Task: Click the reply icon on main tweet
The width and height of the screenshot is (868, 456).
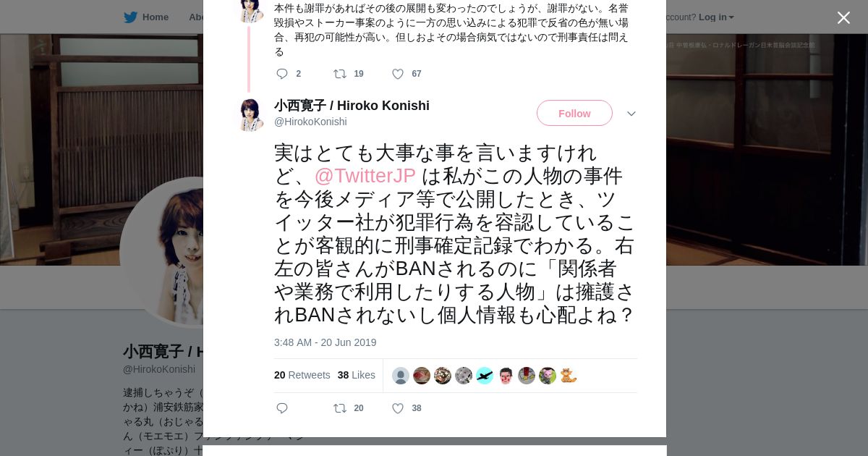Action: pos(282,408)
